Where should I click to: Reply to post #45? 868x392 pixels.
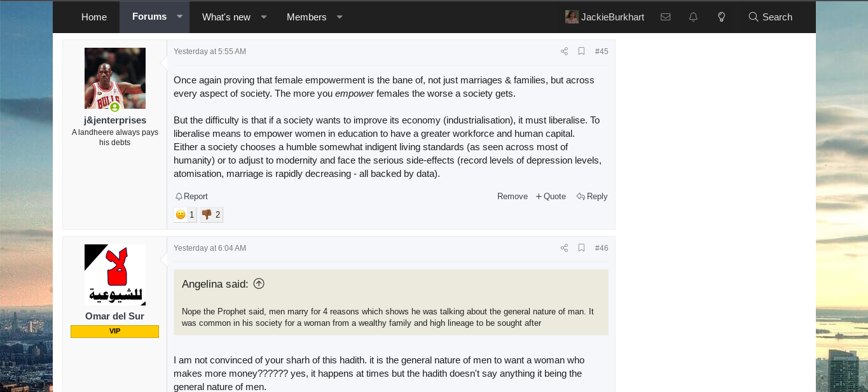click(592, 197)
